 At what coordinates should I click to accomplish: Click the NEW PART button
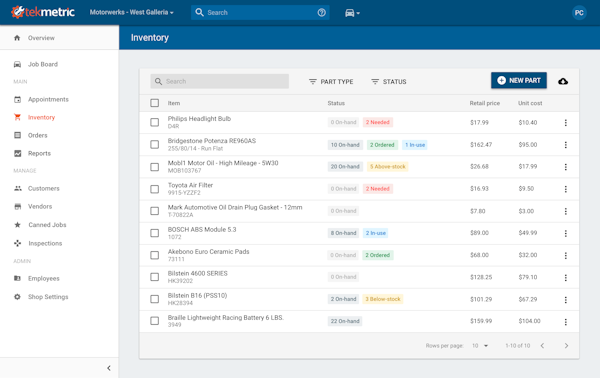click(x=518, y=80)
